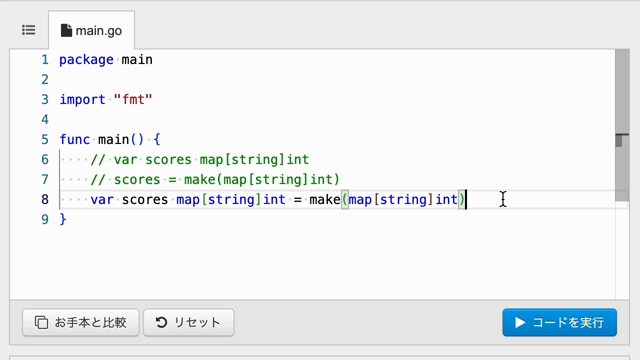Place cursor on 'package' keyword
Screen dimensions: 640x360
tap(87, 60)
